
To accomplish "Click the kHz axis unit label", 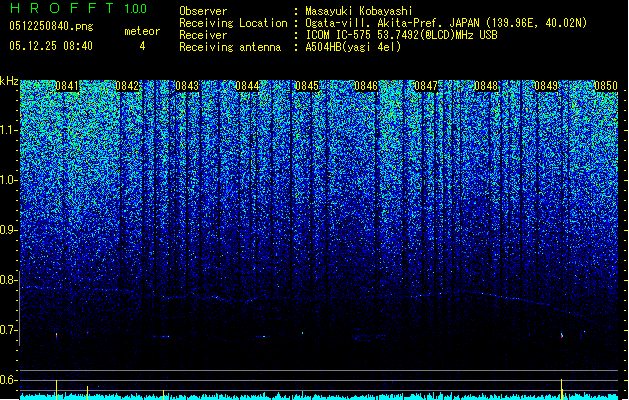I will click(x=9, y=81).
